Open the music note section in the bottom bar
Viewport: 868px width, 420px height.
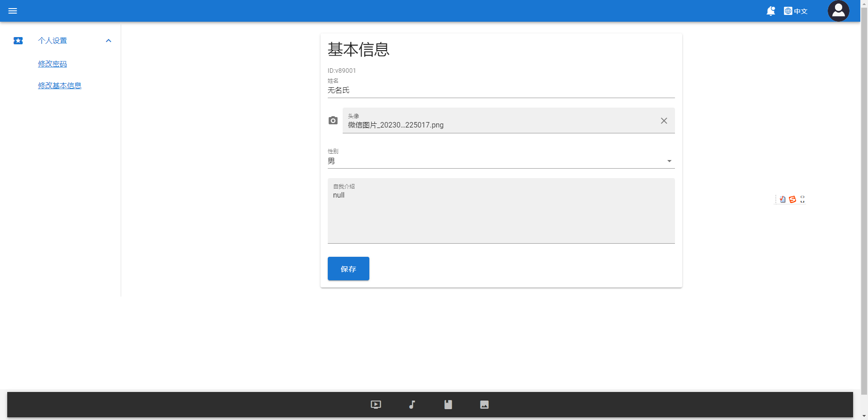coord(412,405)
